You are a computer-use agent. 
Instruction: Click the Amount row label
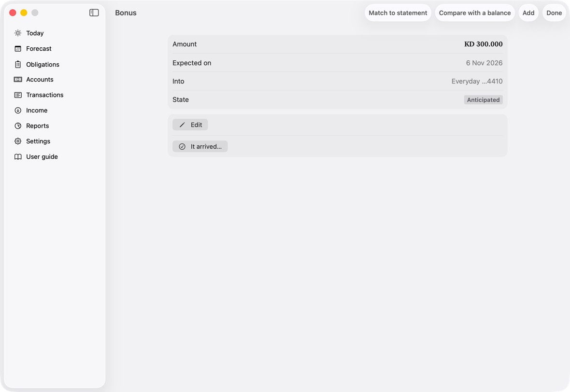(185, 44)
